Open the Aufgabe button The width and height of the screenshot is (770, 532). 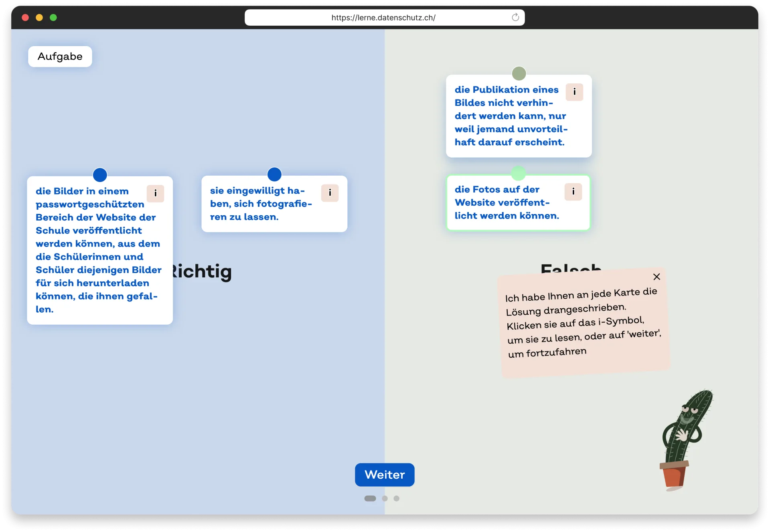[x=60, y=57]
